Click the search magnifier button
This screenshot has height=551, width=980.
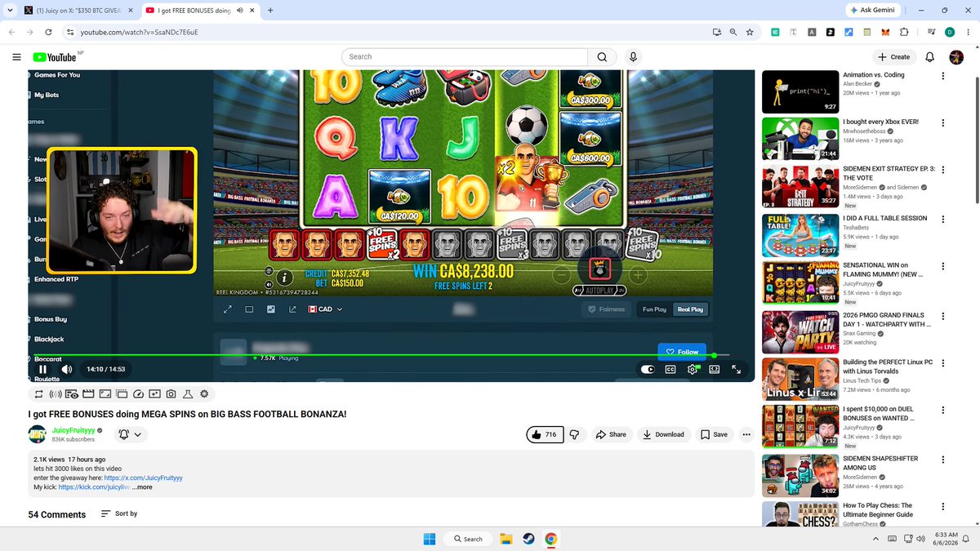click(x=603, y=57)
